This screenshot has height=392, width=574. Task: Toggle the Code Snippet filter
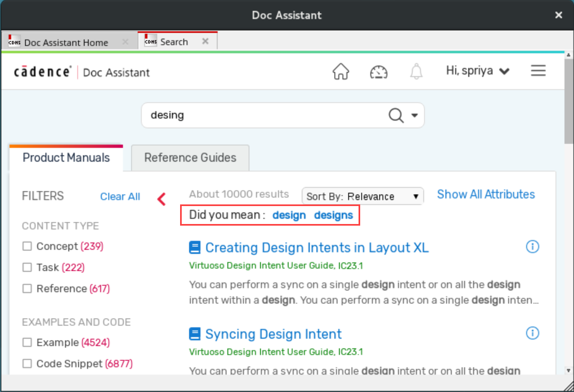tap(27, 364)
